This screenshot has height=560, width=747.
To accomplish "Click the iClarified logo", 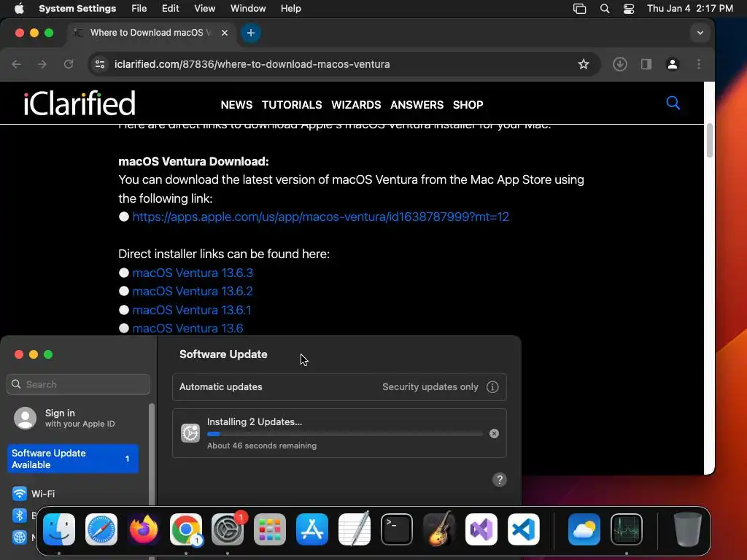I will [x=80, y=103].
